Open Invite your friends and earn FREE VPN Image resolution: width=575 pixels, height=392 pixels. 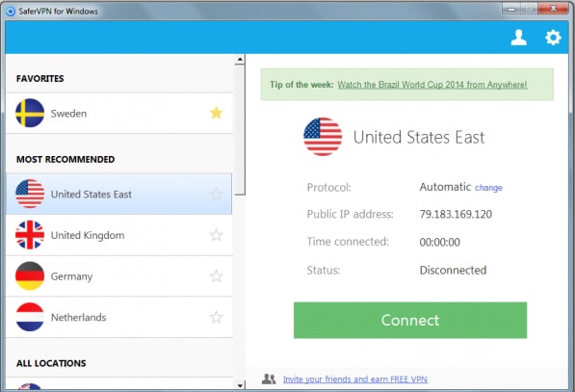pyautogui.click(x=355, y=379)
